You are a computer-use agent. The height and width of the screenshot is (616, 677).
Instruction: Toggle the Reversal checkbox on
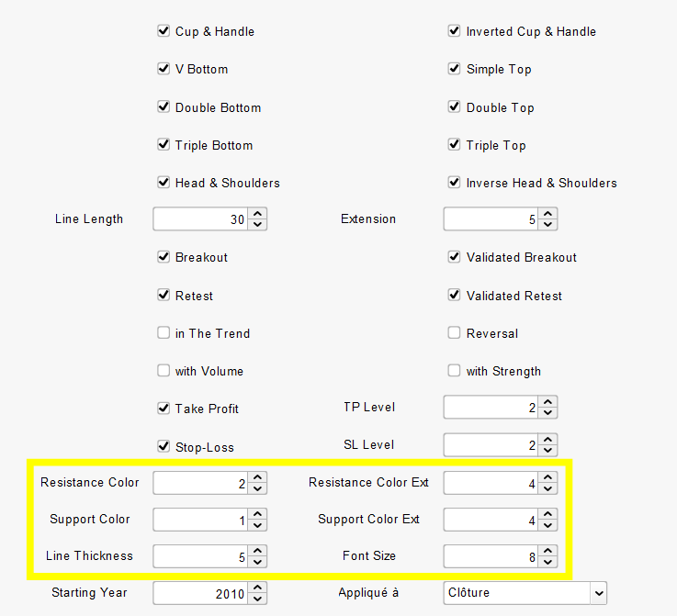(x=454, y=332)
